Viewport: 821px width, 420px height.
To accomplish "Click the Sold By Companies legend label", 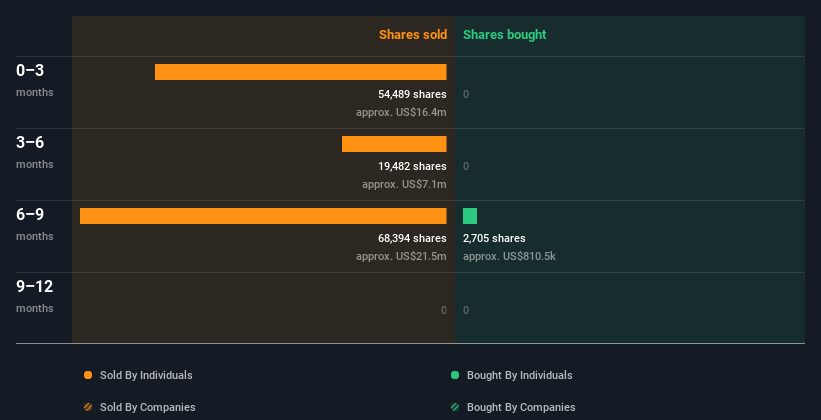I will [x=148, y=407].
